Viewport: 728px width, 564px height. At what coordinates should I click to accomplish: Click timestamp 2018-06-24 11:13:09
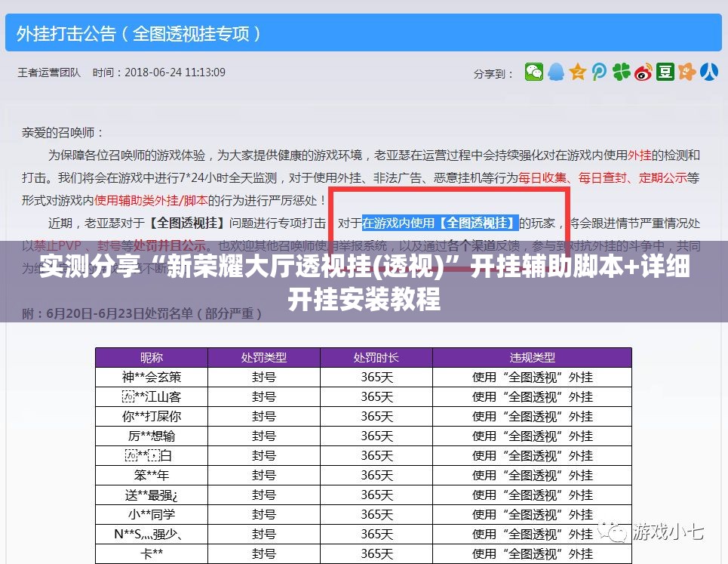(x=175, y=72)
